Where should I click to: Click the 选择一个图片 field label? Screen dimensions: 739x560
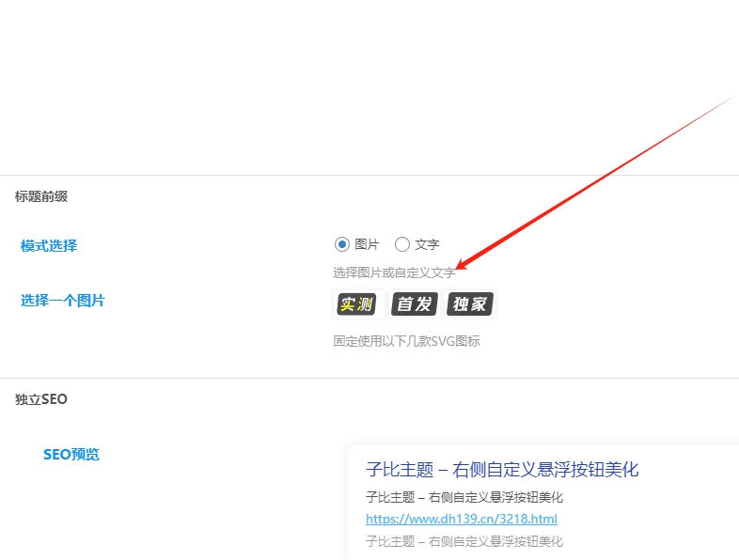[x=63, y=301]
